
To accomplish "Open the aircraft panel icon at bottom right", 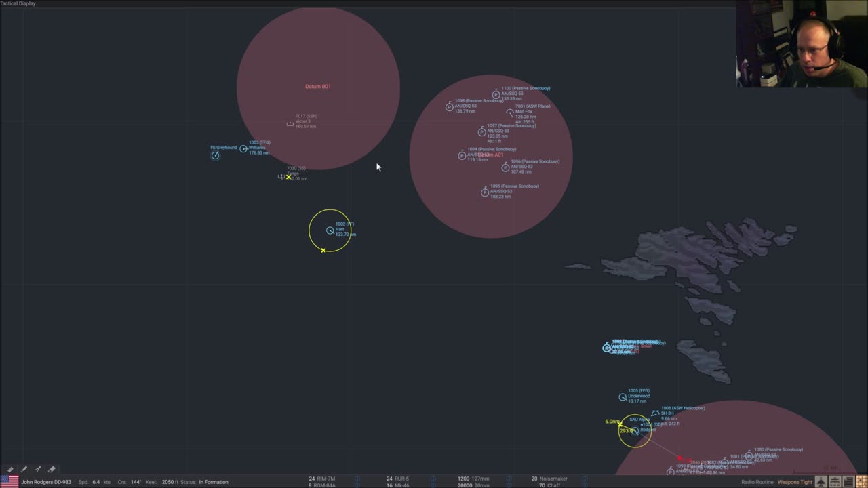I will (821, 482).
